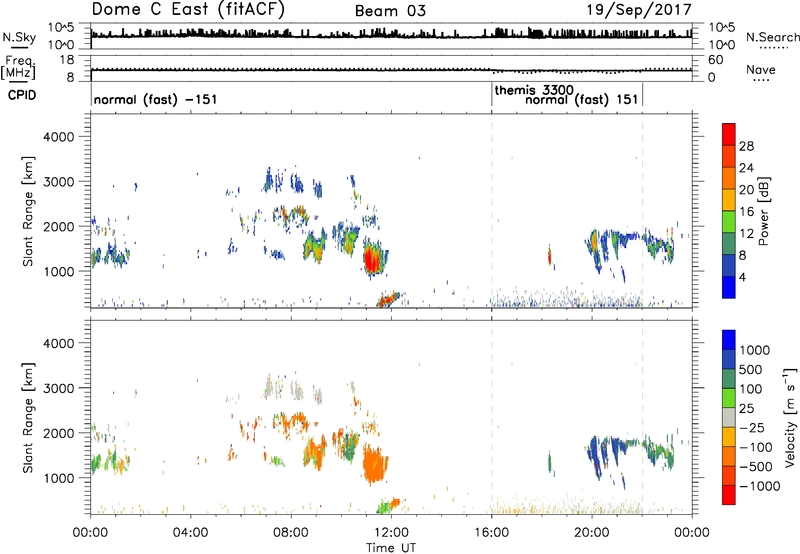Click the "N.Sky" axis label
The height and width of the screenshot is (554, 800).
(19, 37)
